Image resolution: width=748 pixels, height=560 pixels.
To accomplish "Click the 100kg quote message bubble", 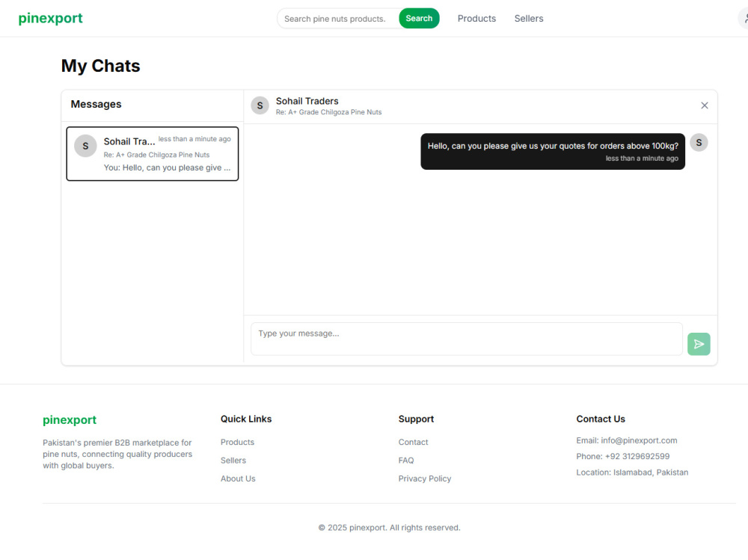I will (x=553, y=151).
